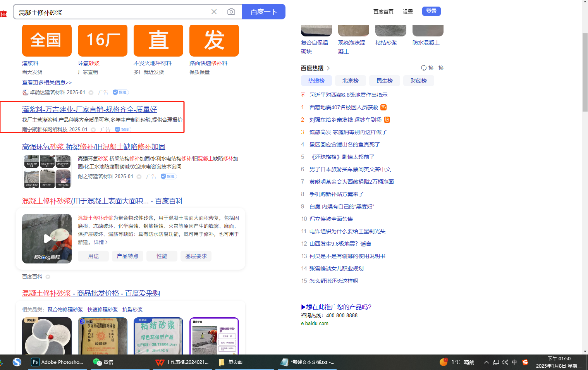Select the 性能 tab in the 百科 card

pyautogui.click(x=162, y=256)
